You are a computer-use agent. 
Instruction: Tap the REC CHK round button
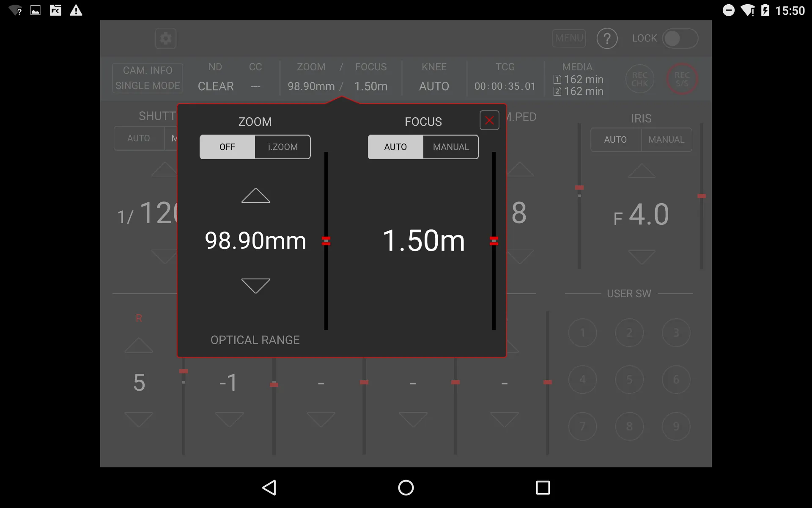(x=639, y=79)
